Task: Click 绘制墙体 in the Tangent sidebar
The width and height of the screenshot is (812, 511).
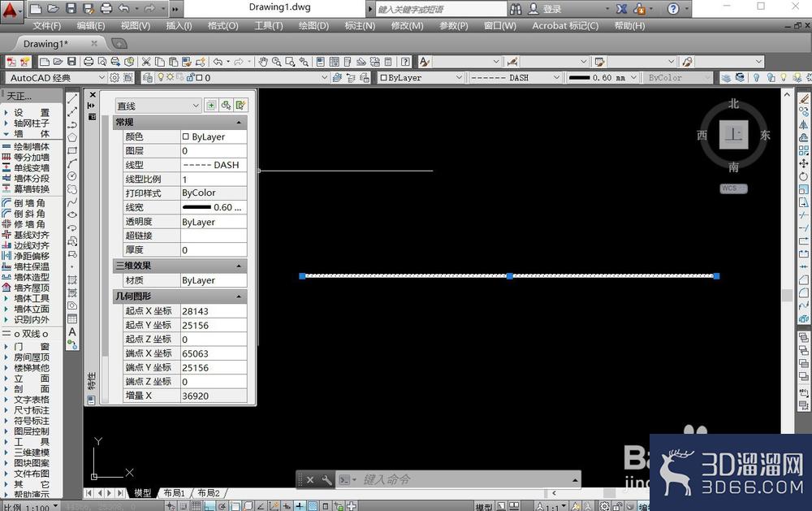Action: [31, 147]
